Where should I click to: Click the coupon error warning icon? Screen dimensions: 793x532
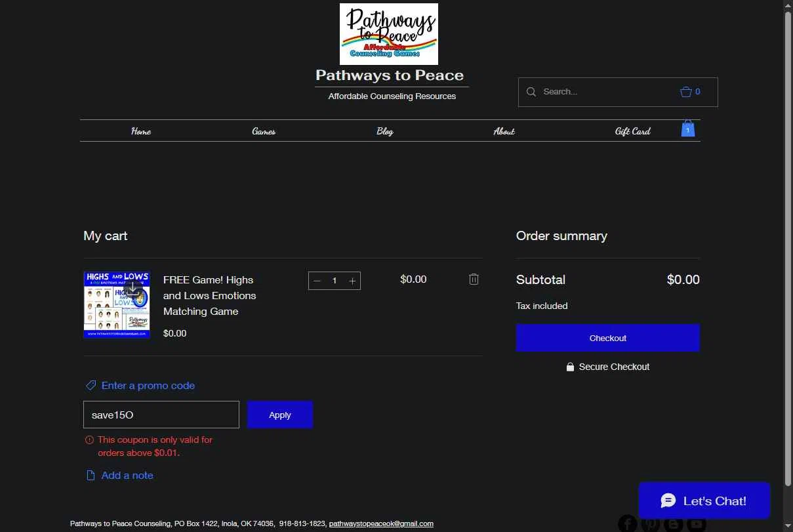click(x=89, y=440)
